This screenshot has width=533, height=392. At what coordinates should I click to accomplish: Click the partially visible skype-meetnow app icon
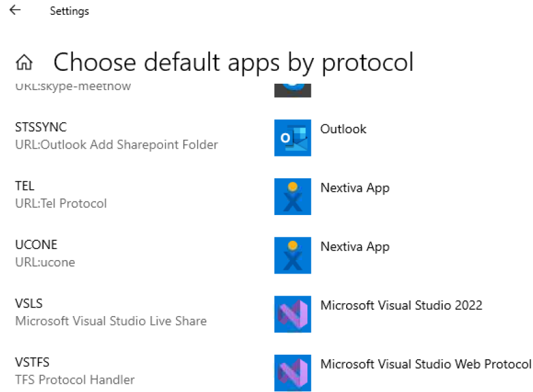(293, 90)
